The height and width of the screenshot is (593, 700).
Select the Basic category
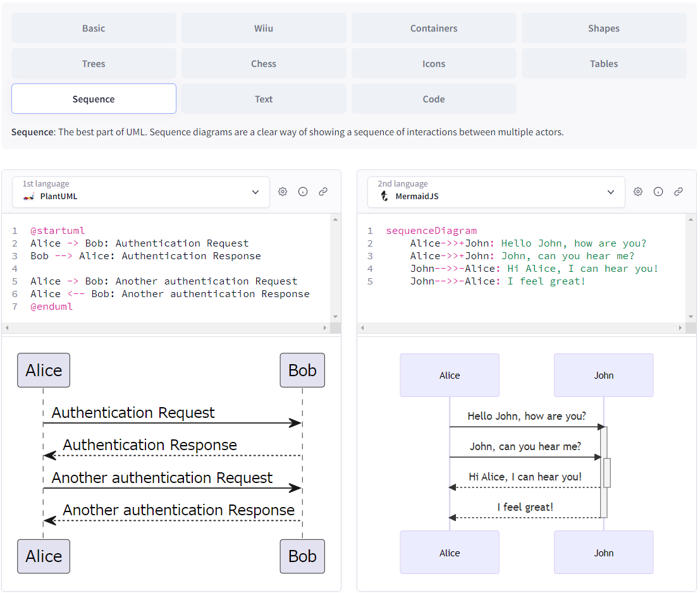pyautogui.click(x=93, y=28)
